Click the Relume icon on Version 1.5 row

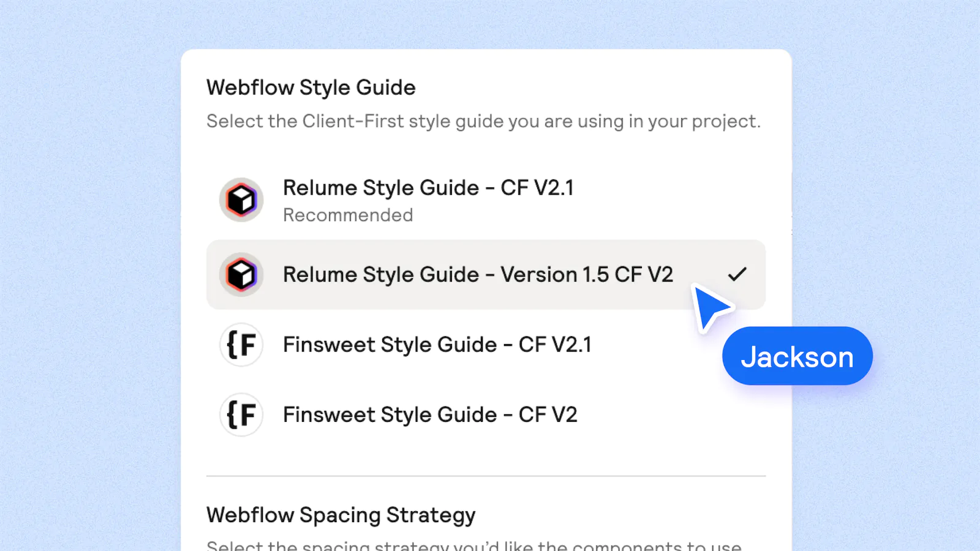[241, 274]
